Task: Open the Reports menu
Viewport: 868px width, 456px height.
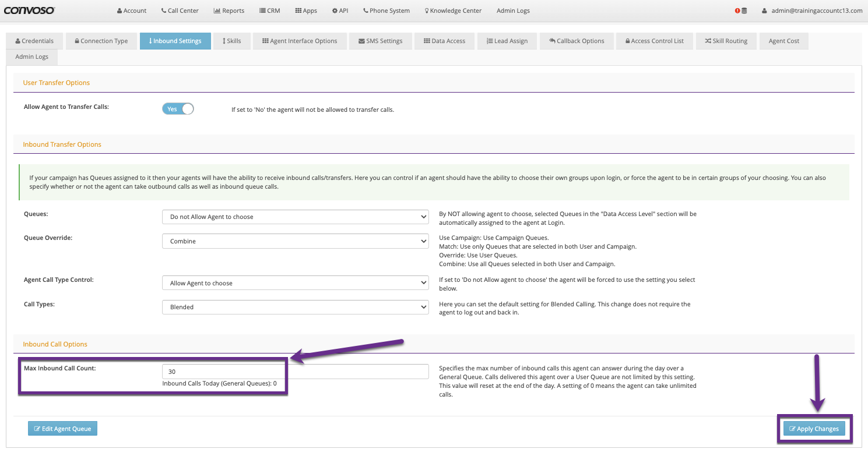Action: point(229,10)
